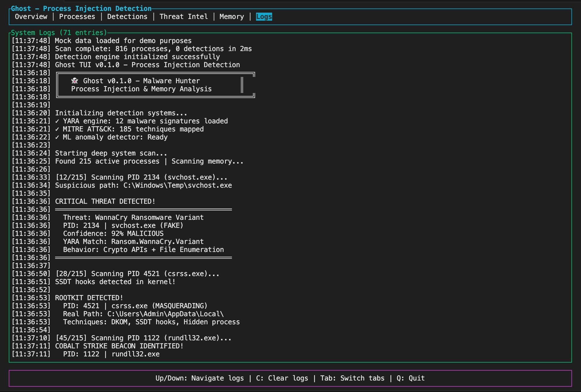This screenshot has width=581, height=392.
Task: Switch to the Memory tab
Action: 231,16
